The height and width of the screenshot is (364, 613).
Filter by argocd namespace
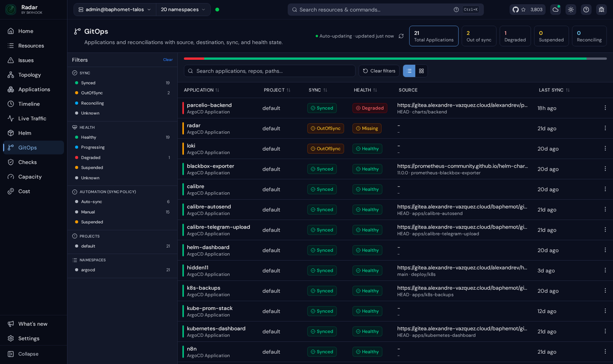click(122, 270)
